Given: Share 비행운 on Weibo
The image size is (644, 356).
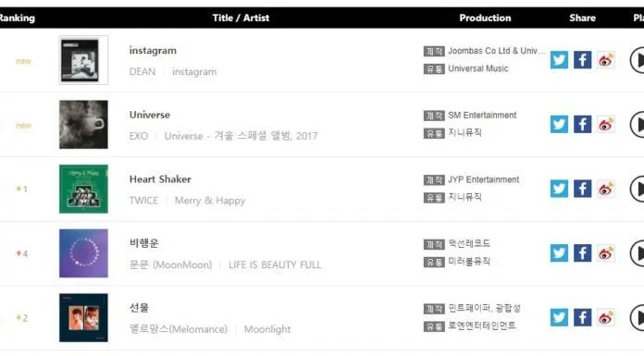Looking at the screenshot, I should pos(606,253).
